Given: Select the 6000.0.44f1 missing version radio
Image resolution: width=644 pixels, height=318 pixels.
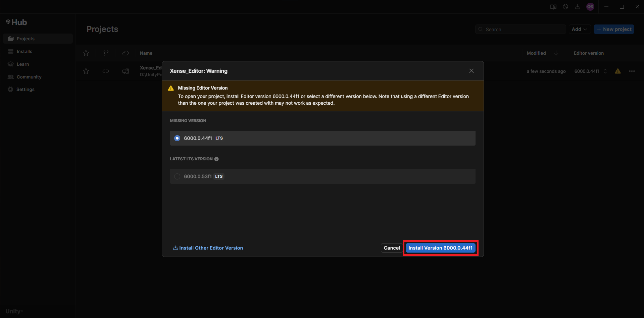Looking at the screenshot, I should tap(177, 138).
